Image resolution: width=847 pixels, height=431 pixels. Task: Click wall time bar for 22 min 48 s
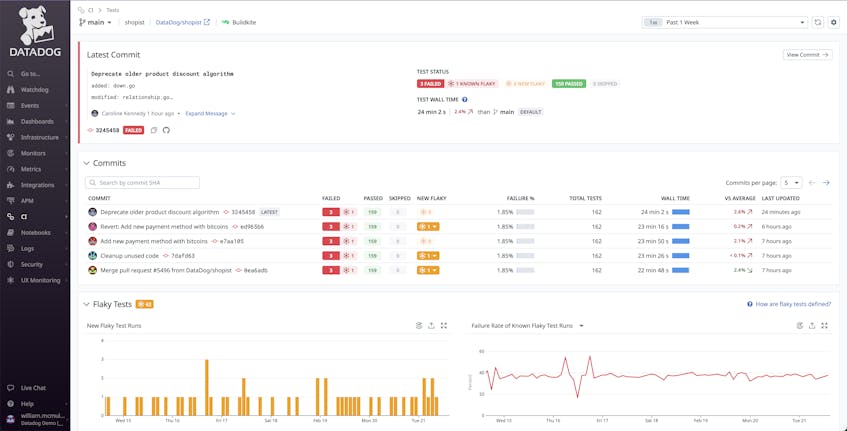click(681, 270)
